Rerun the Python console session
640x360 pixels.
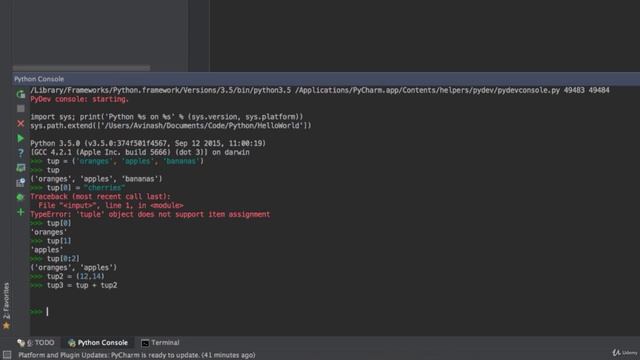coord(20,94)
